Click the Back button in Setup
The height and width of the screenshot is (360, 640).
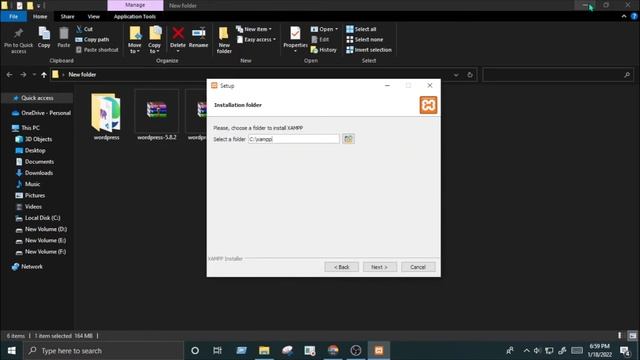pos(342,267)
